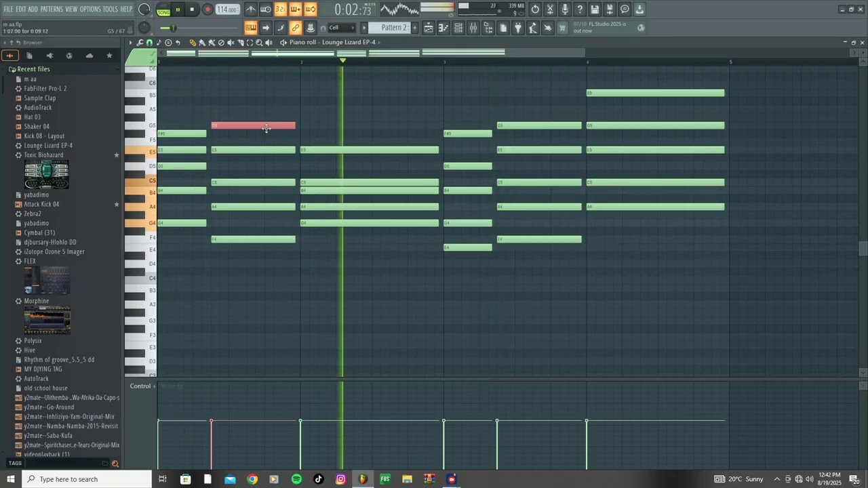
Task: Open the EDIT menu
Action: click(x=21, y=9)
